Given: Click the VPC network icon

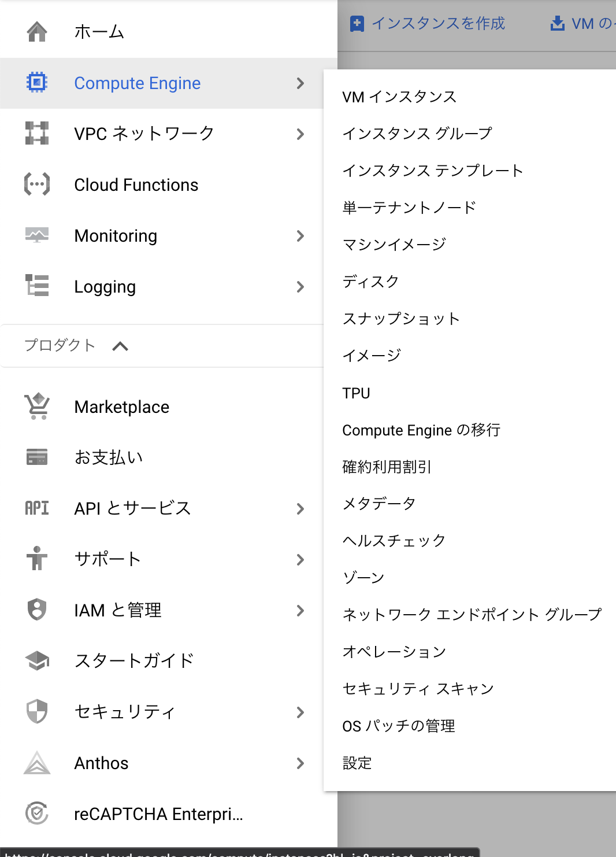Looking at the screenshot, I should [x=37, y=134].
